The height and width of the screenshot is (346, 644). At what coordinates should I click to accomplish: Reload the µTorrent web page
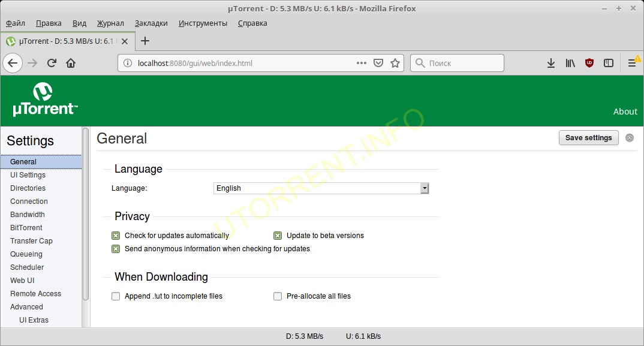click(52, 63)
